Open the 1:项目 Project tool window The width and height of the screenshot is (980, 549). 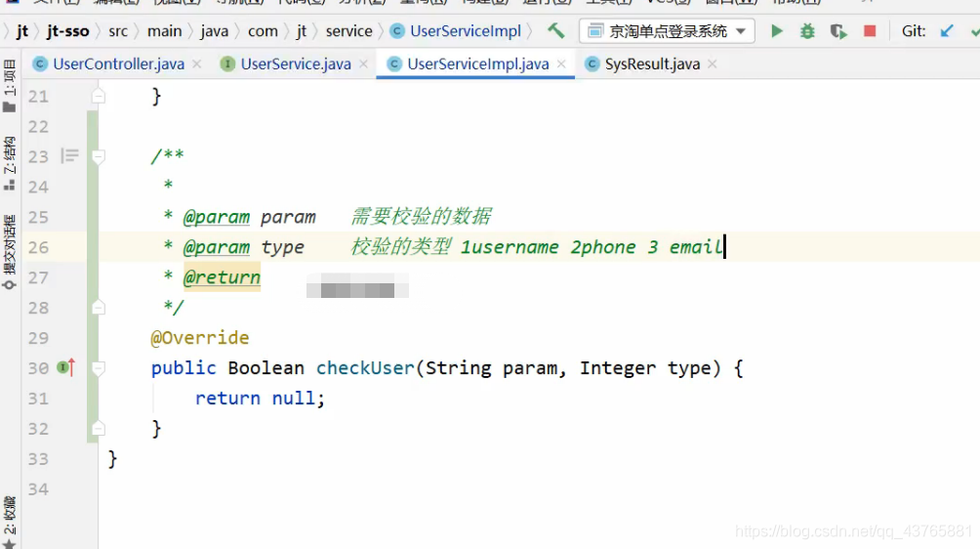(x=10, y=86)
